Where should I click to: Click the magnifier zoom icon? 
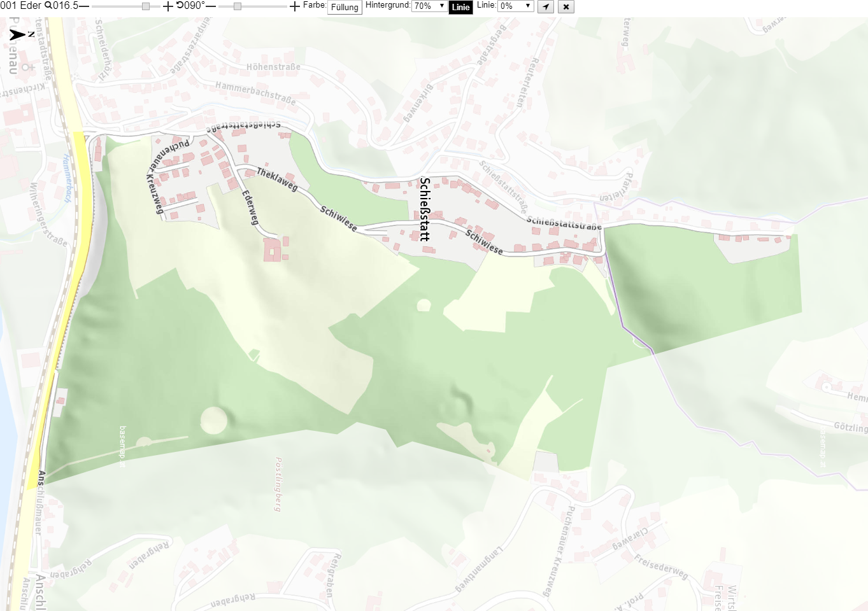tap(48, 6)
